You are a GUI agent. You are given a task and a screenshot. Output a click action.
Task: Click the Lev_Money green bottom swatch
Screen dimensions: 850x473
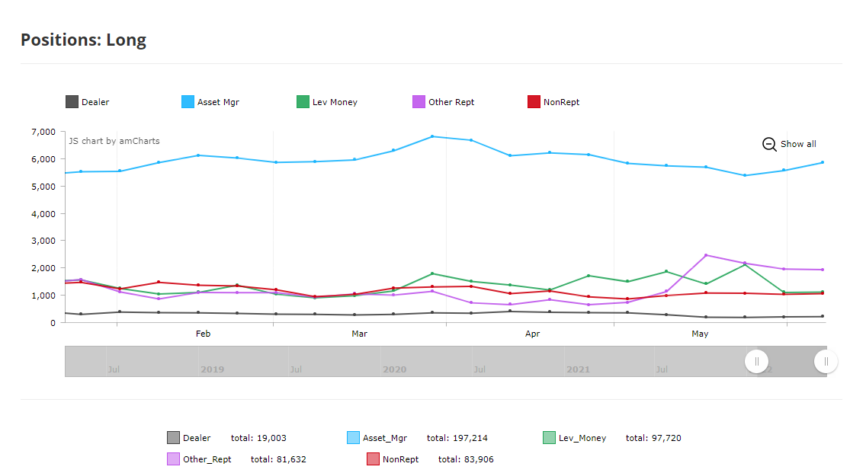pyautogui.click(x=549, y=438)
